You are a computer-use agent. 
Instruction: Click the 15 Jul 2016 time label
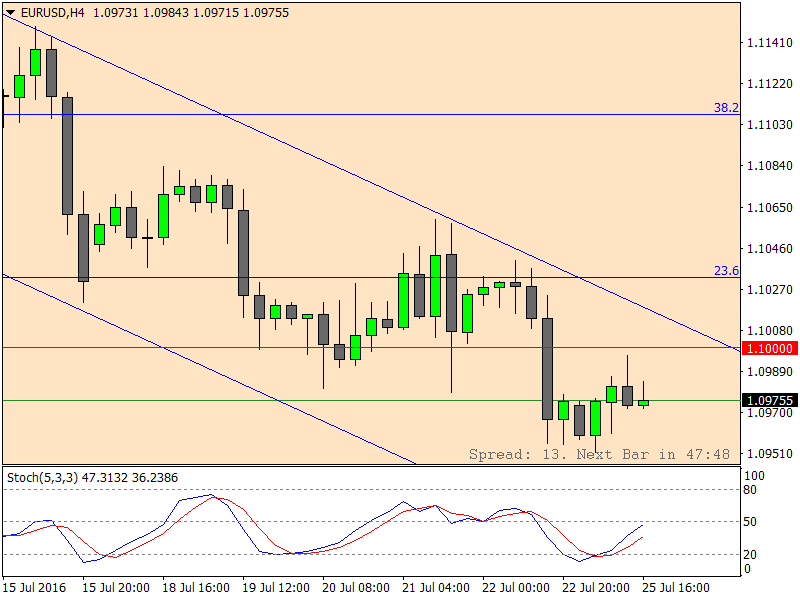[x=34, y=588]
